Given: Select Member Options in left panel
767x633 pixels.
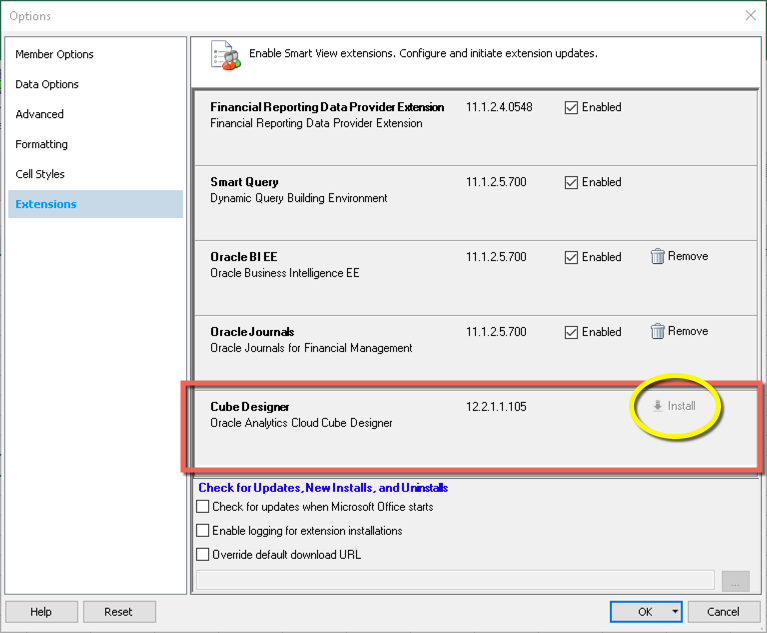Looking at the screenshot, I should (x=55, y=54).
